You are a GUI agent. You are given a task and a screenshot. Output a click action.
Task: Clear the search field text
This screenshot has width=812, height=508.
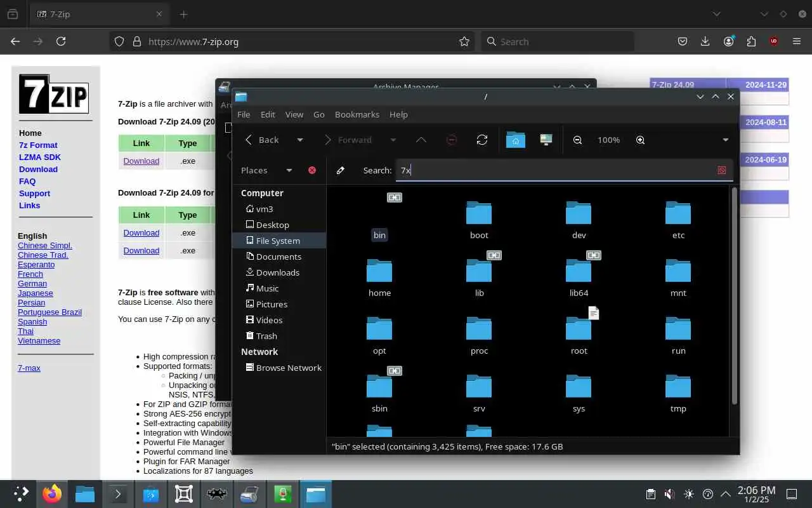pos(721,170)
